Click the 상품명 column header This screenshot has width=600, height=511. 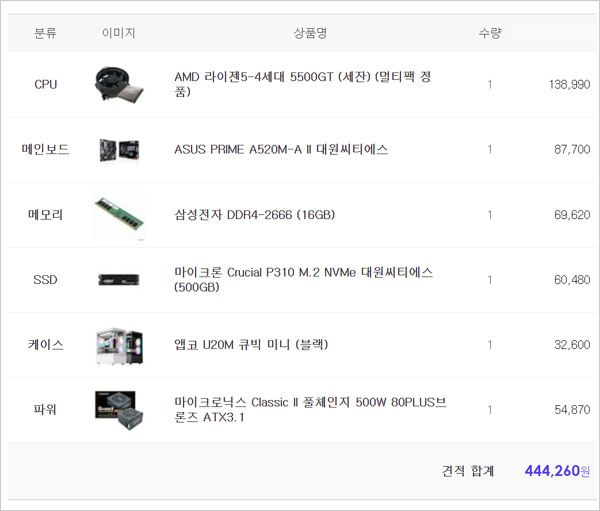(310, 33)
